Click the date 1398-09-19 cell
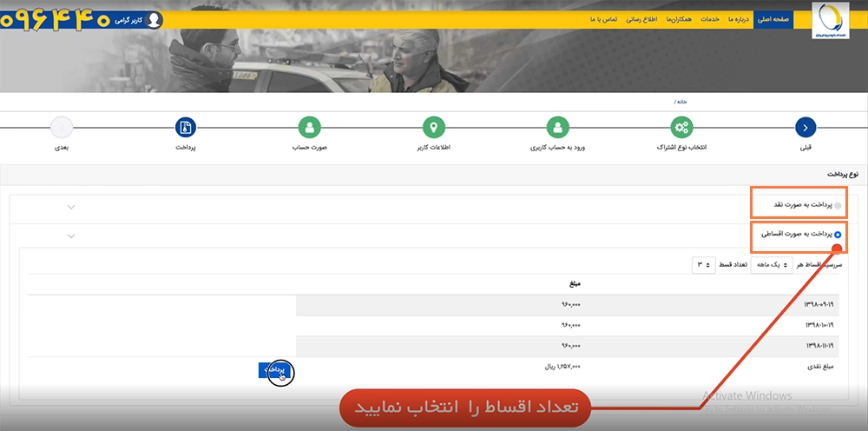The height and width of the screenshot is (431, 868). 819,305
